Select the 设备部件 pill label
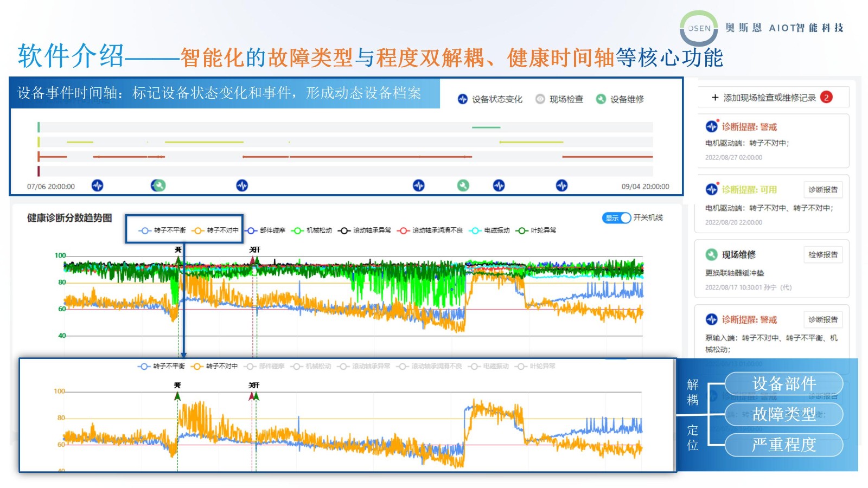 click(x=783, y=384)
